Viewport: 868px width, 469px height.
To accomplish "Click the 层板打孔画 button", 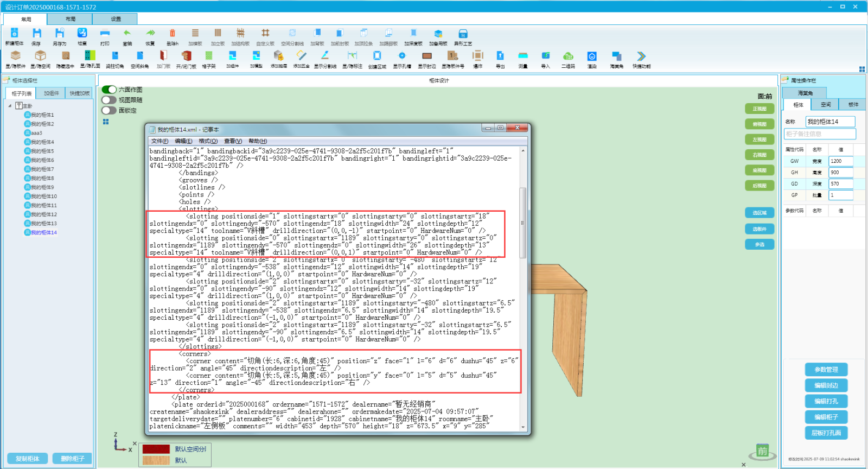I will 826,433.
